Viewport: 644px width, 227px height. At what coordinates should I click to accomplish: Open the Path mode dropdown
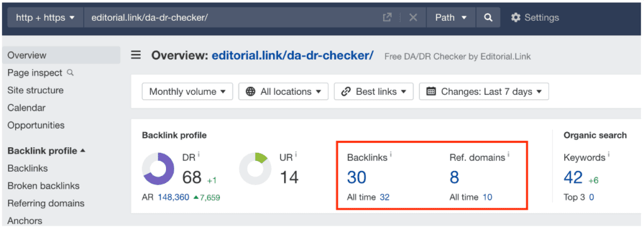pyautogui.click(x=451, y=18)
